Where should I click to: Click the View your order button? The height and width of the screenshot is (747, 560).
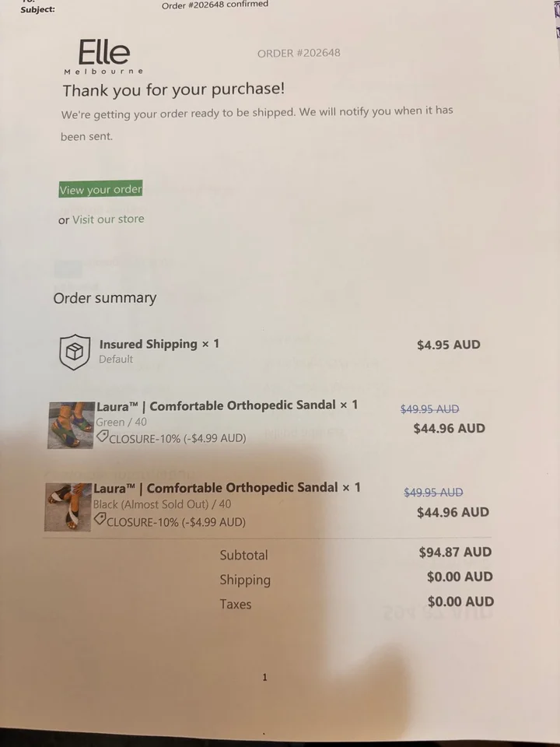click(100, 189)
